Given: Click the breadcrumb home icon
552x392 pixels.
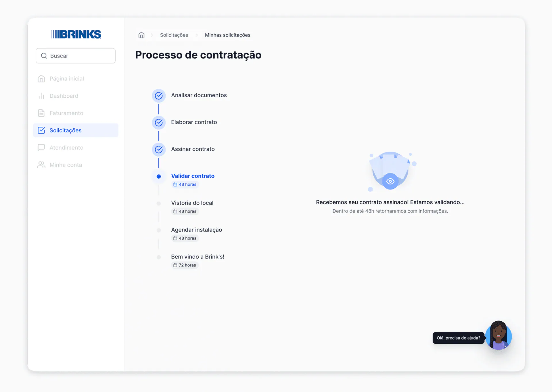Looking at the screenshot, I should (141, 35).
